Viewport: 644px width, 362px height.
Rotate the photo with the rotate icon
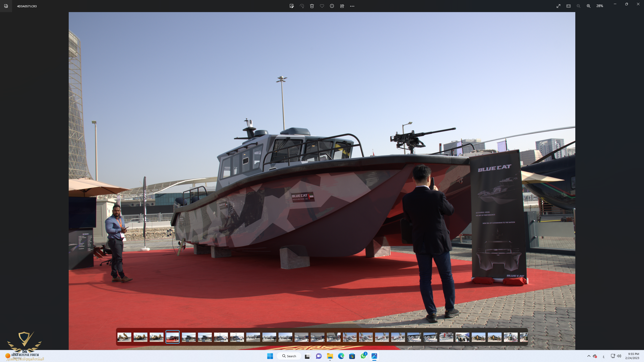click(302, 6)
